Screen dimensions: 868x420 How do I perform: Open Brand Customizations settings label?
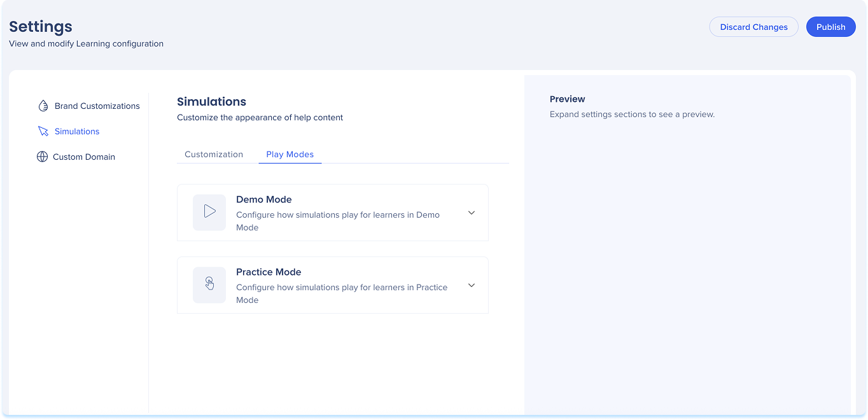pyautogui.click(x=97, y=106)
